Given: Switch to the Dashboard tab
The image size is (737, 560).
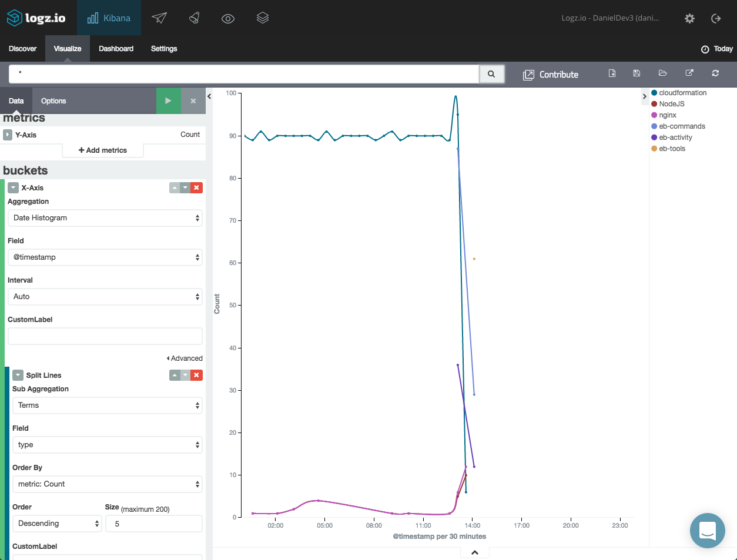Looking at the screenshot, I should pos(116,49).
